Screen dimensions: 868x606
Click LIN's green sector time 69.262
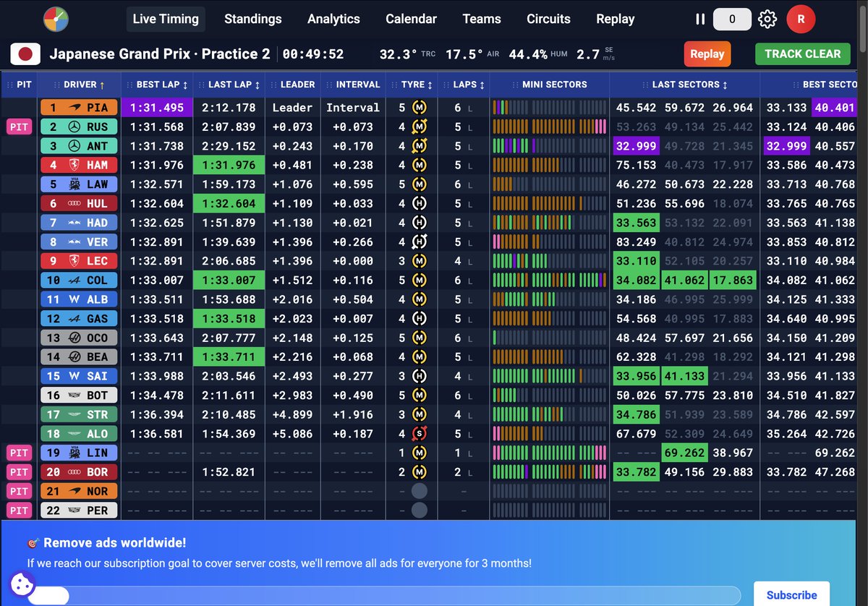coord(684,453)
